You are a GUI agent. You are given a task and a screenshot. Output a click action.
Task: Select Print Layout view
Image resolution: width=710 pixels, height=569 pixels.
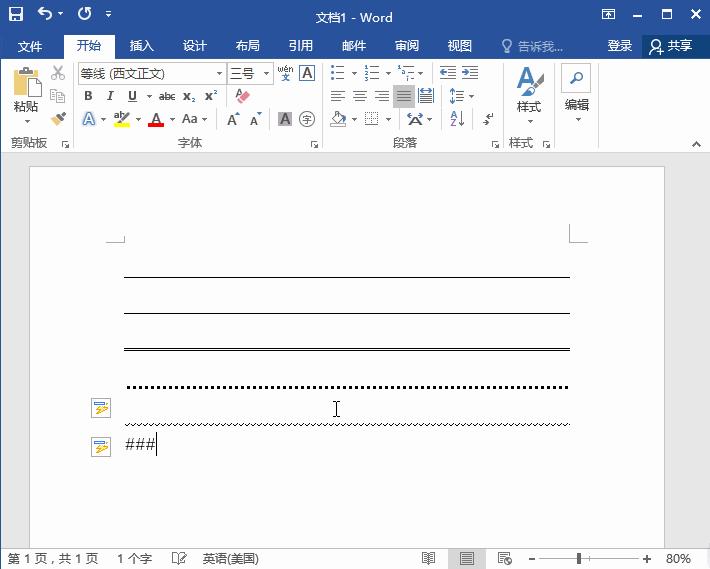click(x=467, y=558)
